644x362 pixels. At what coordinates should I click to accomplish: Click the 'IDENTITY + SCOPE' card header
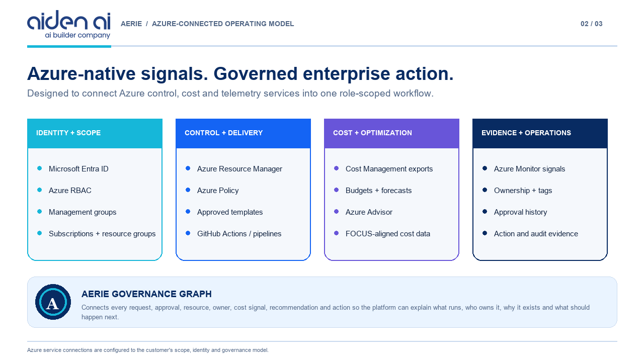tap(95, 133)
